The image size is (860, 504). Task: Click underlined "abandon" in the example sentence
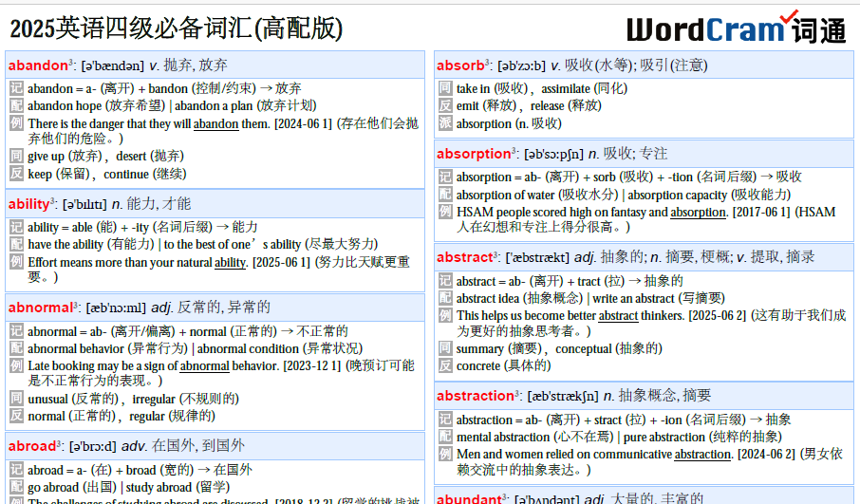tap(215, 123)
